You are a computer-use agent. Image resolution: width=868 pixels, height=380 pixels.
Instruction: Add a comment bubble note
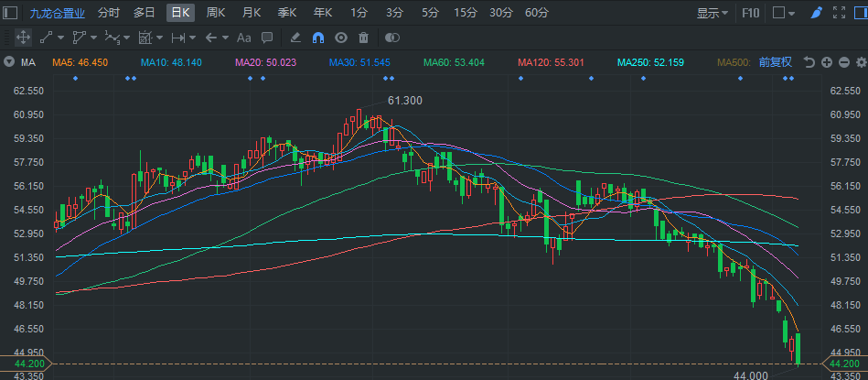pyautogui.click(x=267, y=38)
